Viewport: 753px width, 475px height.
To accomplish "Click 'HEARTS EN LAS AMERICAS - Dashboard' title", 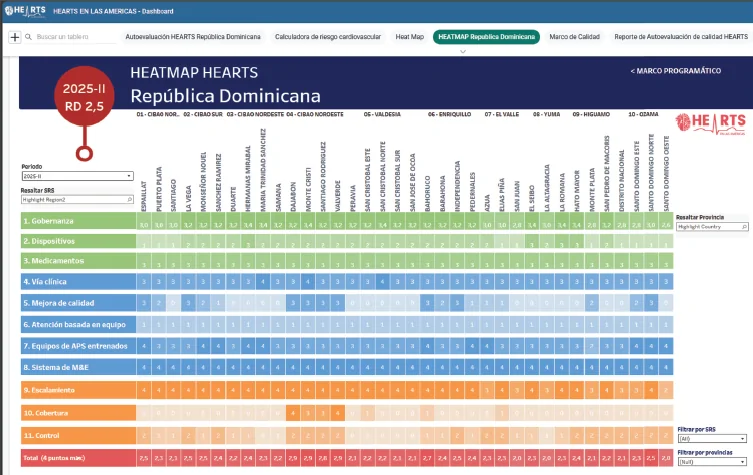I will click(x=113, y=11).
